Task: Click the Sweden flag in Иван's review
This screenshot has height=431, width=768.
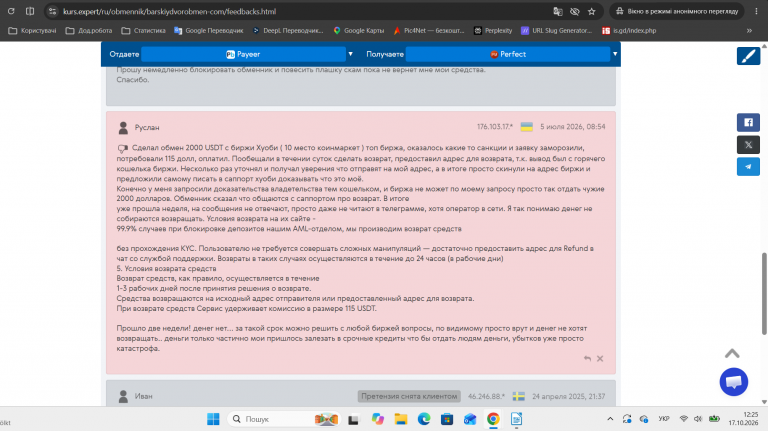Action: pyautogui.click(x=519, y=396)
